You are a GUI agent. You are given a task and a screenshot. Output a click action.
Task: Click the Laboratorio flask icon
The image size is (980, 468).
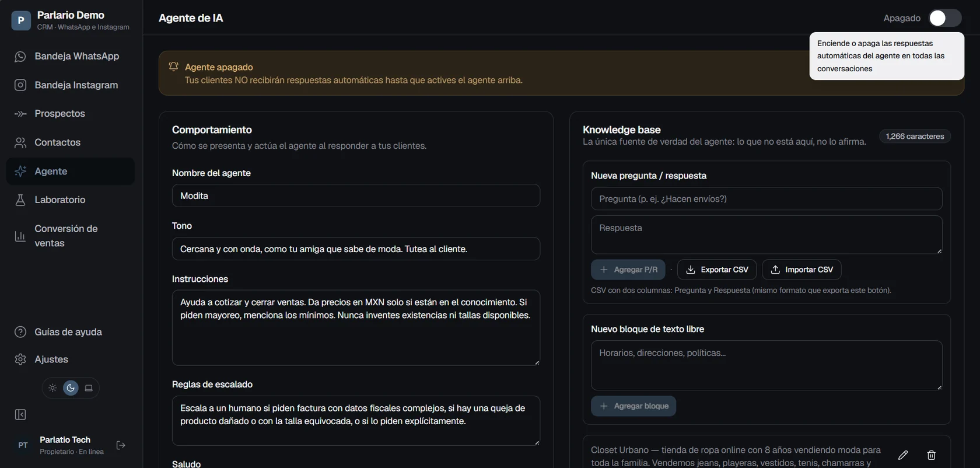point(20,200)
